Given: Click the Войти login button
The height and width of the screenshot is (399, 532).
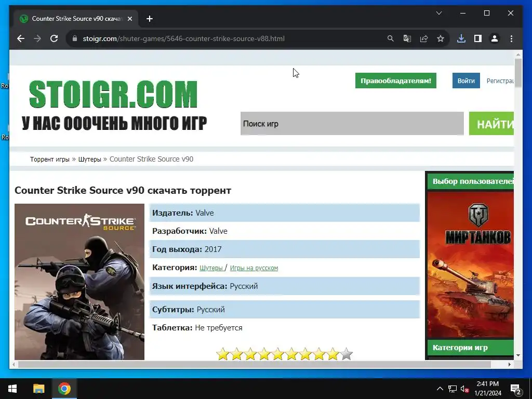Looking at the screenshot, I should pos(466,81).
